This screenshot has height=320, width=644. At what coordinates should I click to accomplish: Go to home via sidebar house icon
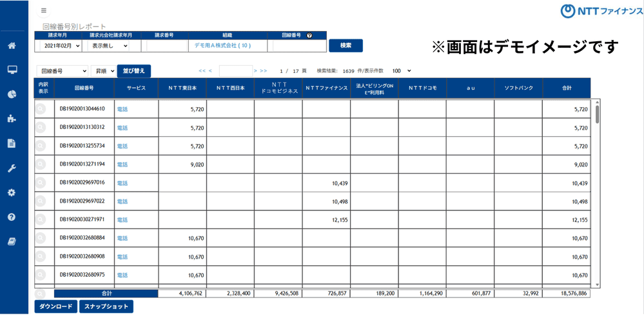(x=12, y=46)
